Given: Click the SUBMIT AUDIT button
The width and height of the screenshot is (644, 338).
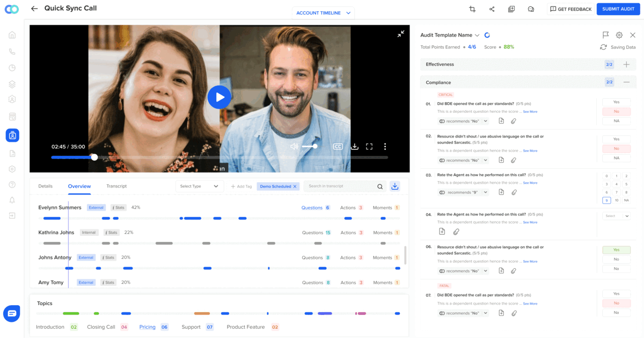Looking at the screenshot, I should (618, 9).
